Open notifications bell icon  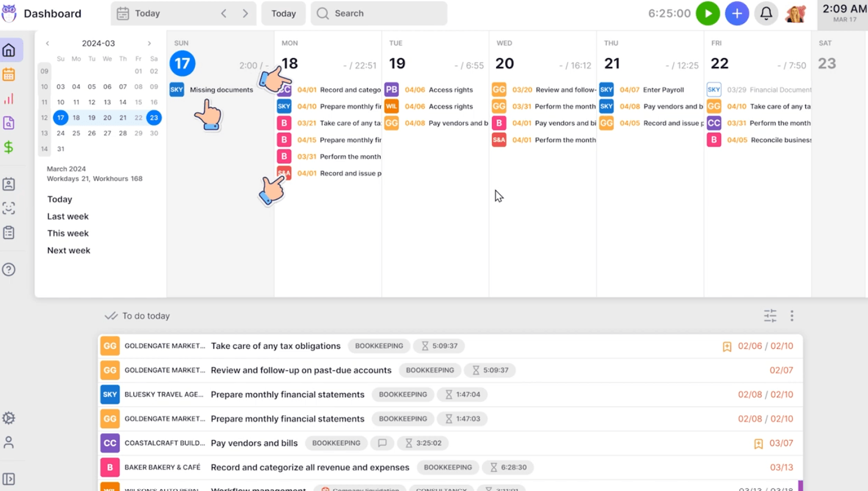point(766,13)
